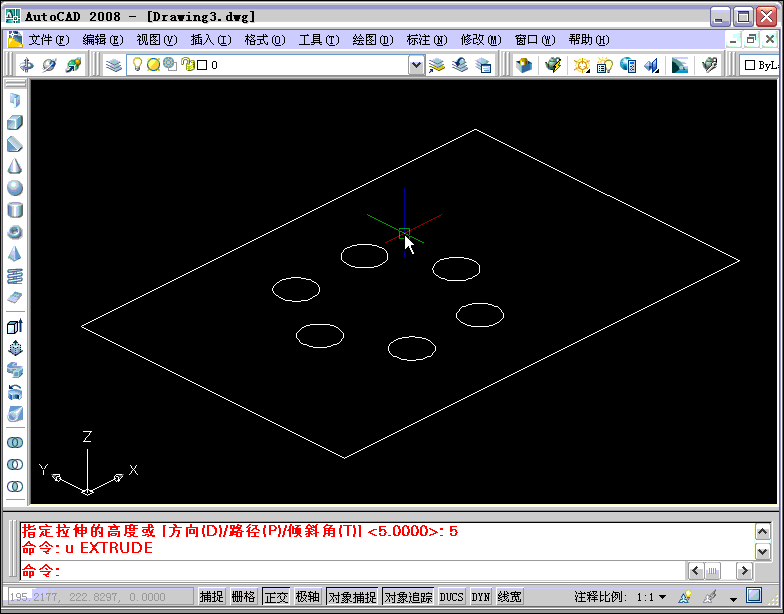Activate the Loft tool
The image size is (784, 614).
point(15,414)
